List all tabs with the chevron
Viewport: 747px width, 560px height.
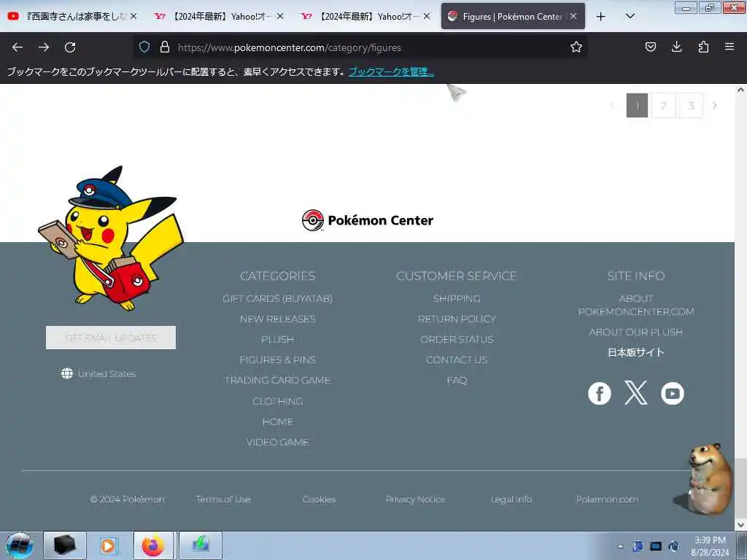point(630,17)
